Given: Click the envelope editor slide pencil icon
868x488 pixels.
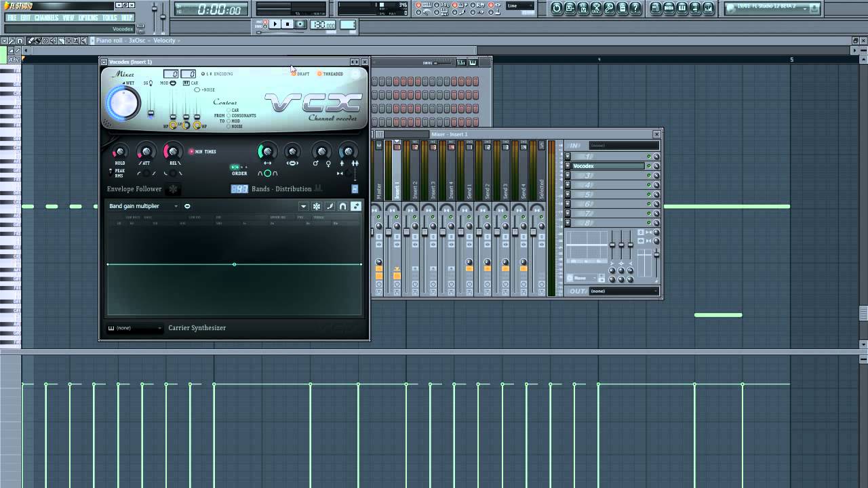Looking at the screenshot, I should click(x=330, y=206).
